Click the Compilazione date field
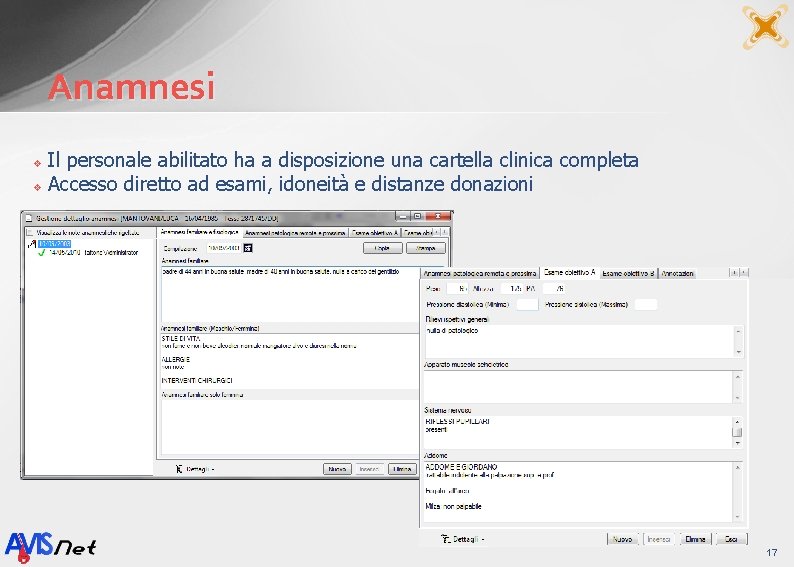The height and width of the screenshot is (567, 794). point(224,248)
